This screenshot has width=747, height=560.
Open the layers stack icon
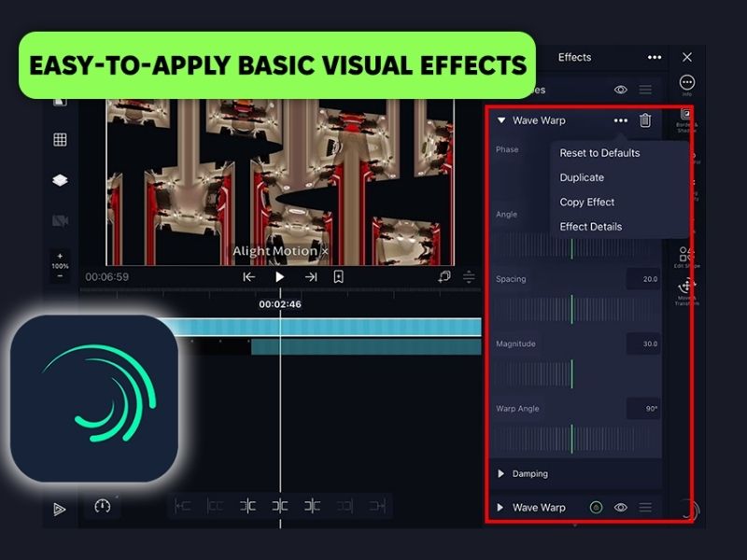coord(60,180)
